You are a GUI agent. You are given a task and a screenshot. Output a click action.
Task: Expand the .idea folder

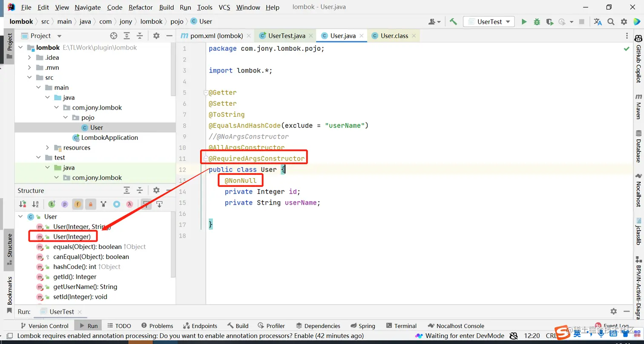(29, 58)
